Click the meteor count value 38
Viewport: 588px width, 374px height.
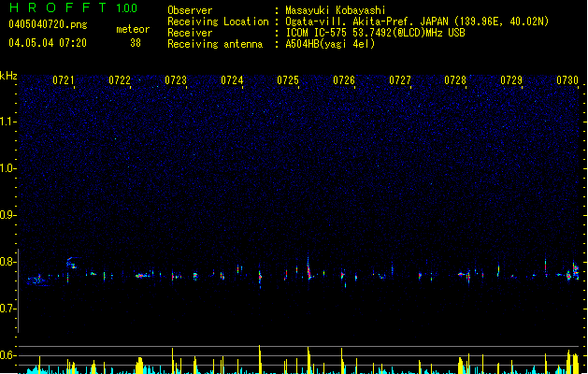[x=136, y=43]
